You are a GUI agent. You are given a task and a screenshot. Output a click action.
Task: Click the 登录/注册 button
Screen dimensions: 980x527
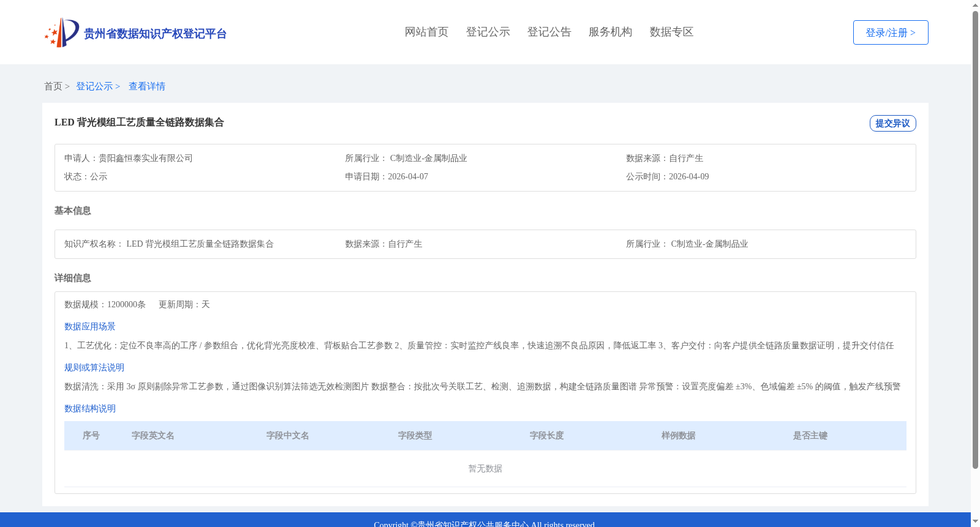point(891,32)
